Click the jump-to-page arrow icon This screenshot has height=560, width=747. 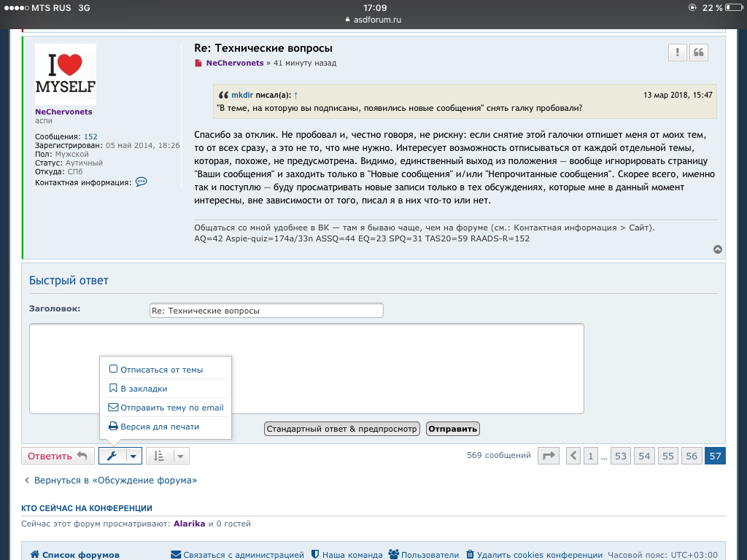(548, 456)
